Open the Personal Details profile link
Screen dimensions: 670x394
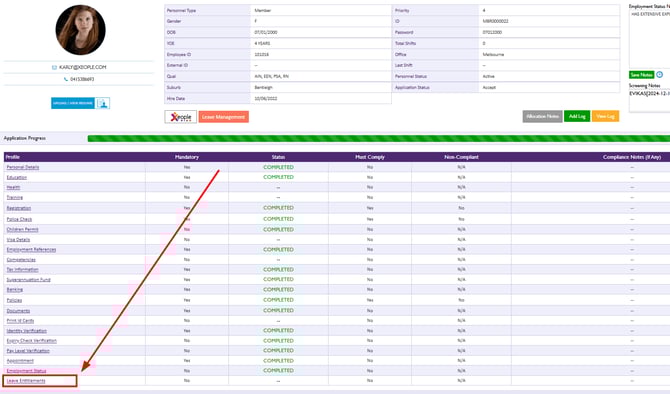coord(23,167)
